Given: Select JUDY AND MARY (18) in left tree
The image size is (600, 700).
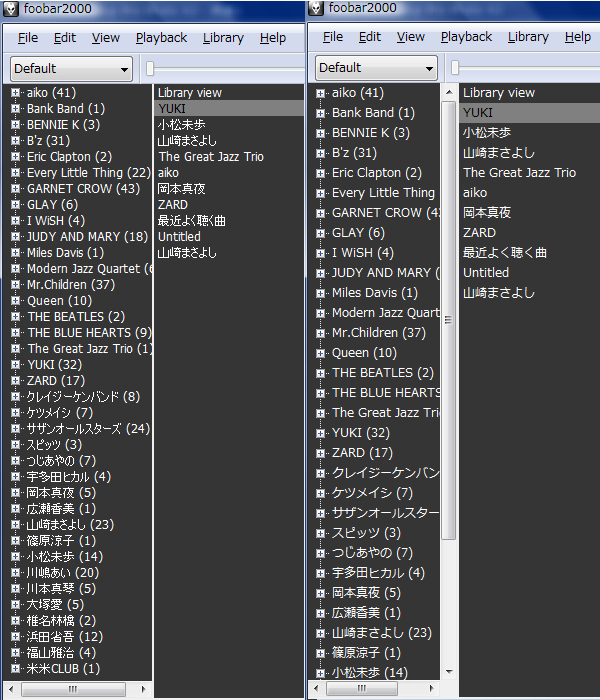Looking at the screenshot, I should click(x=87, y=237).
